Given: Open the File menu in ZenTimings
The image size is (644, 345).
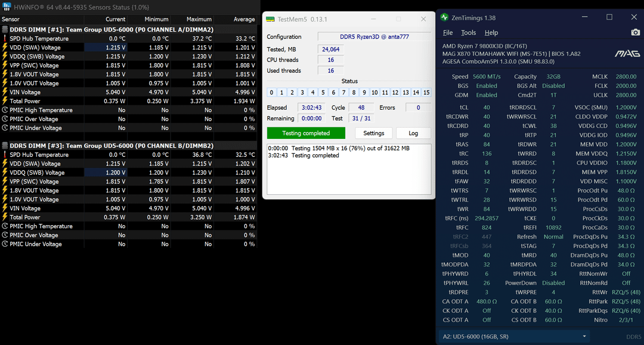Looking at the screenshot, I should click(448, 33).
